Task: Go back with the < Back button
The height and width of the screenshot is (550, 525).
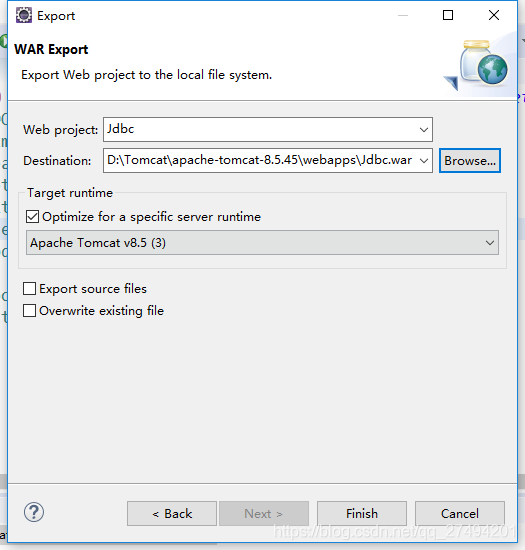Action: [x=172, y=514]
